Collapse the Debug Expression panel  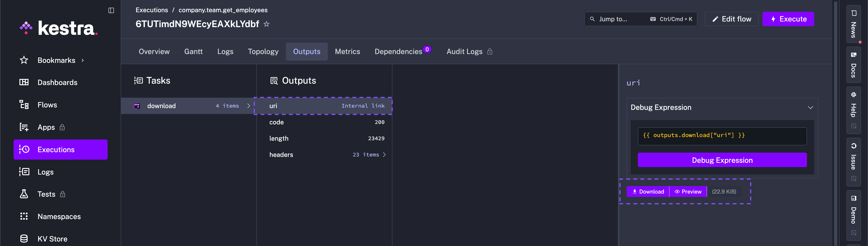point(810,107)
